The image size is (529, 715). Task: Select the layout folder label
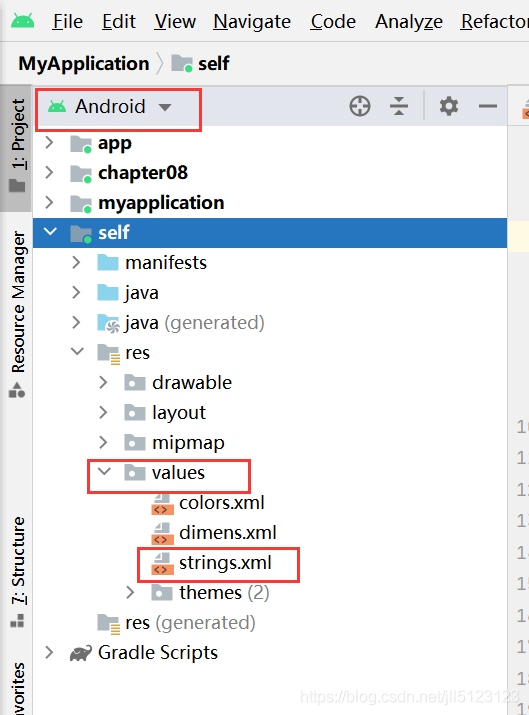tap(179, 413)
